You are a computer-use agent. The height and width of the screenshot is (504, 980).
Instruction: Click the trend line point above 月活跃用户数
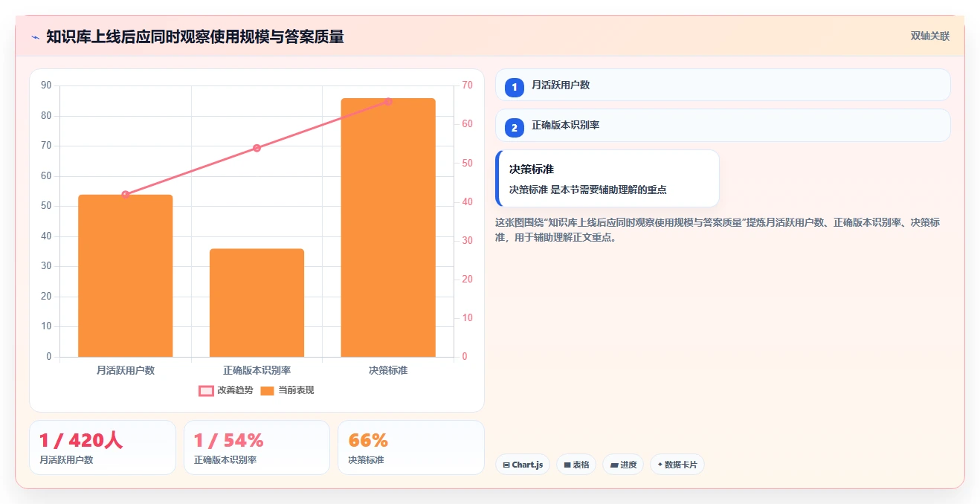click(x=126, y=195)
